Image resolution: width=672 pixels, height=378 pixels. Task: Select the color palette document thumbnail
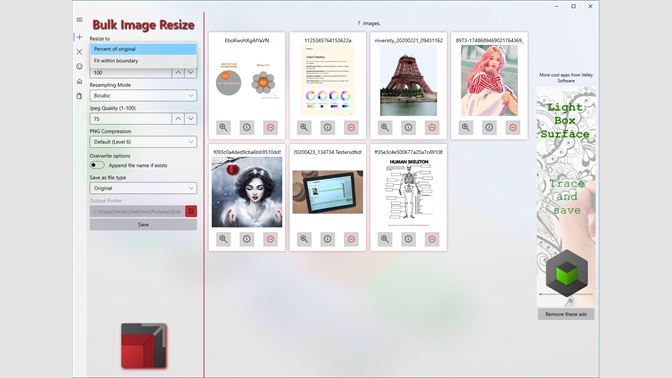click(x=328, y=81)
